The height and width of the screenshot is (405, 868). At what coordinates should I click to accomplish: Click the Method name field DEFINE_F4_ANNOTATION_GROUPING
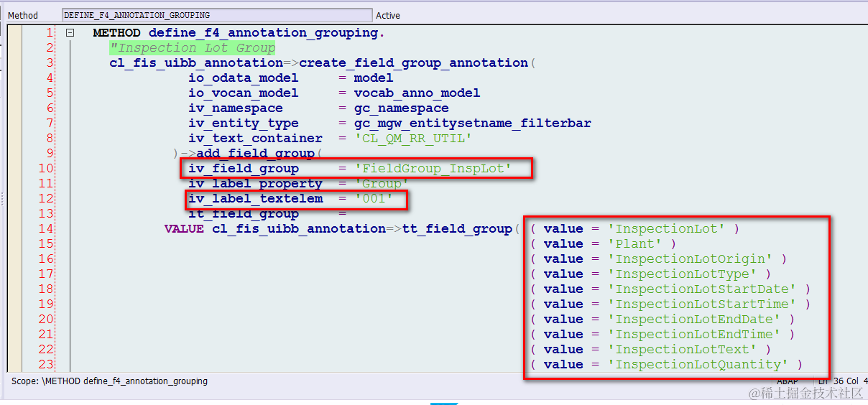[x=218, y=15]
